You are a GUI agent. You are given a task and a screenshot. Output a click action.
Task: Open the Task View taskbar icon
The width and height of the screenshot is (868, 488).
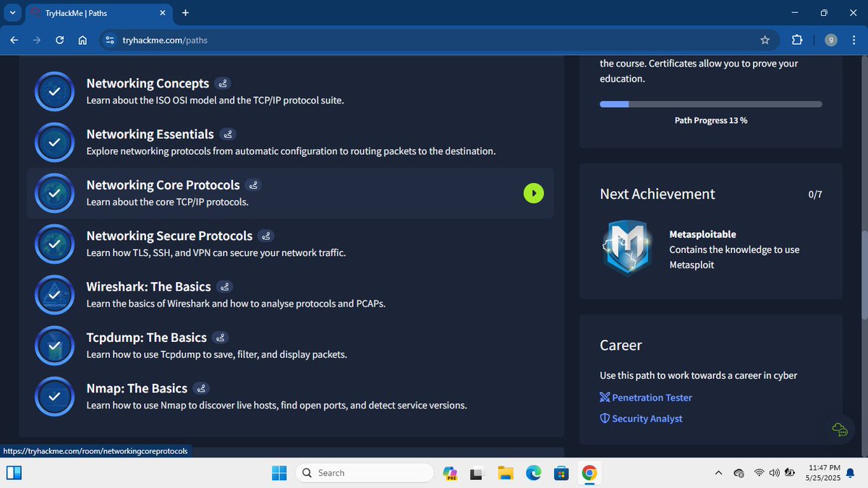(477, 473)
